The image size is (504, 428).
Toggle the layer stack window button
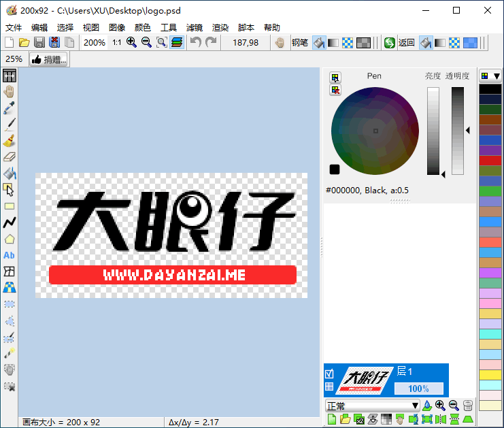pyautogui.click(x=176, y=42)
